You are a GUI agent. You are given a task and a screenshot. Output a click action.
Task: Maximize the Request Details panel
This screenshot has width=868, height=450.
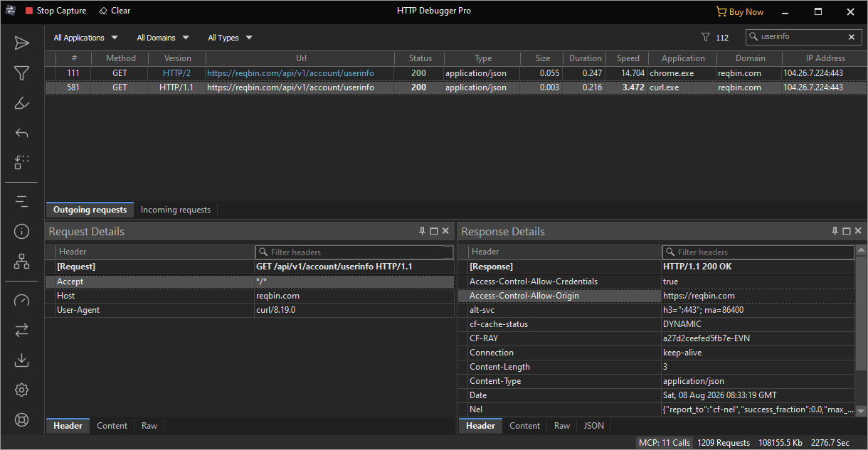tap(434, 231)
